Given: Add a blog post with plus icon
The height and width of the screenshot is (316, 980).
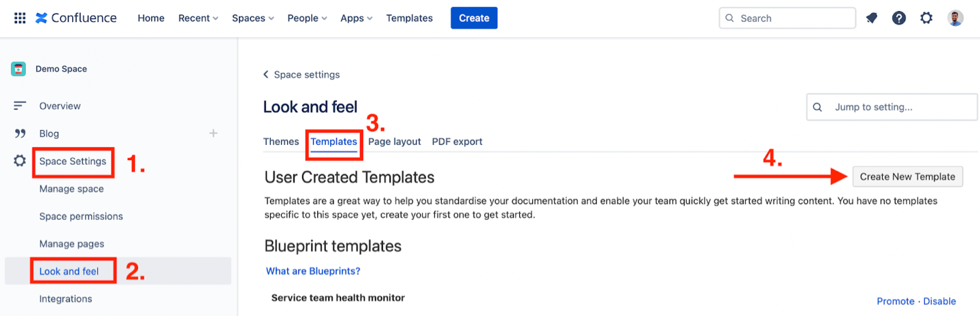Looking at the screenshot, I should (x=213, y=133).
